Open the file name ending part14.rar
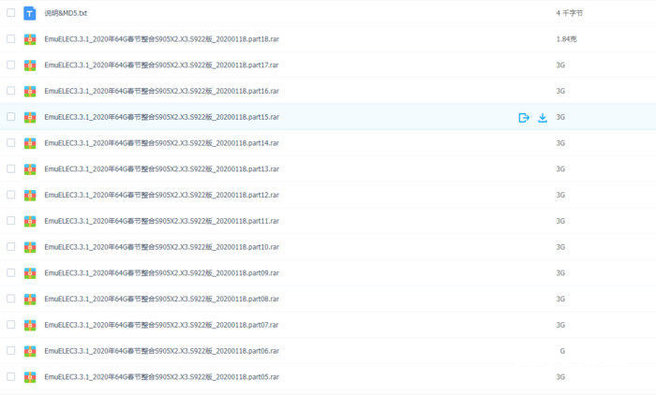The width and height of the screenshot is (656, 395). pyautogui.click(x=161, y=143)
